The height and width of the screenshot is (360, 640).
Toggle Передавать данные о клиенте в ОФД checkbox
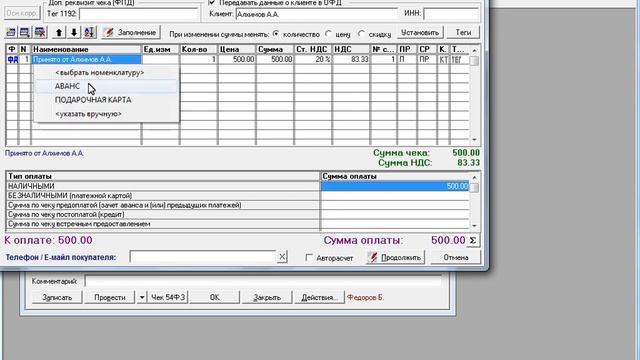pyautogui.click(x=211, y=2)
